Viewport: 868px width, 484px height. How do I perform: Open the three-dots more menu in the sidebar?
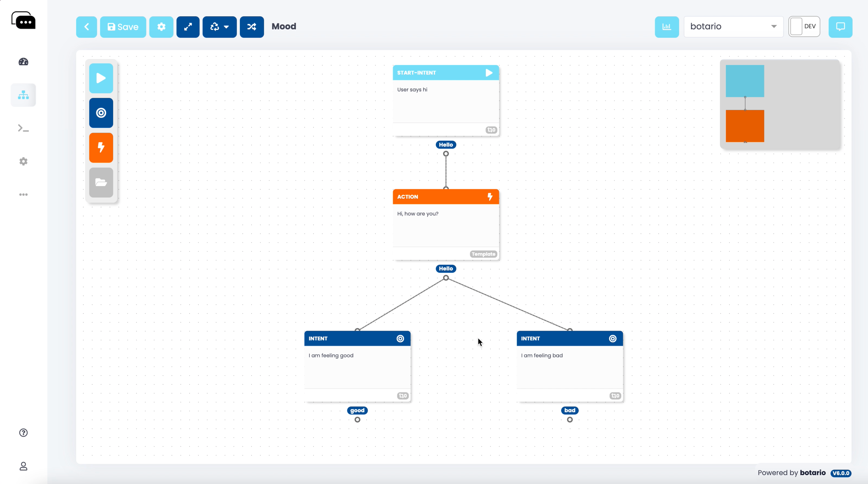(x=23, y=195)
